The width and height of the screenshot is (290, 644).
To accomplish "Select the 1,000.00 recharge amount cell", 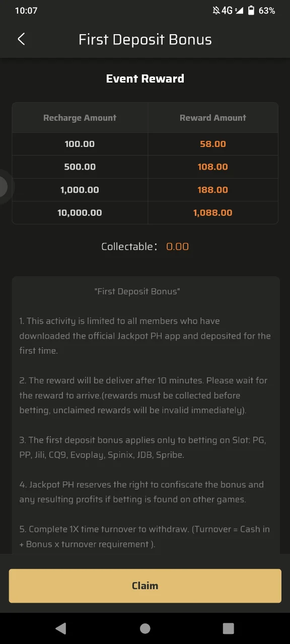I will click(80, 190).
